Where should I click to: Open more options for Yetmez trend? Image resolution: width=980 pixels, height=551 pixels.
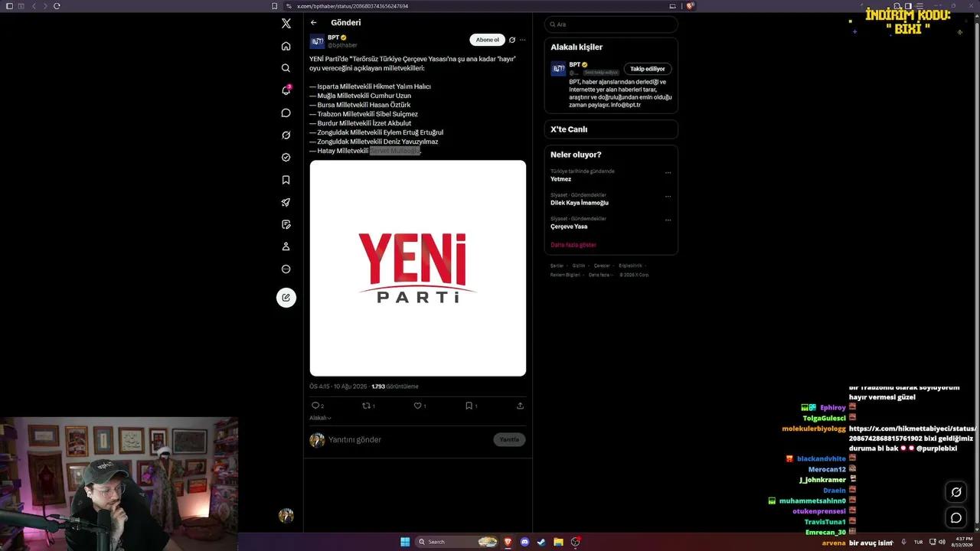668,173
